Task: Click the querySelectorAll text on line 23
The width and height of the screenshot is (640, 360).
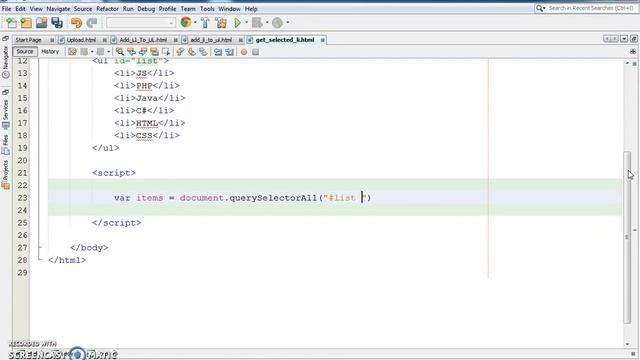Action: pos(273,198)
